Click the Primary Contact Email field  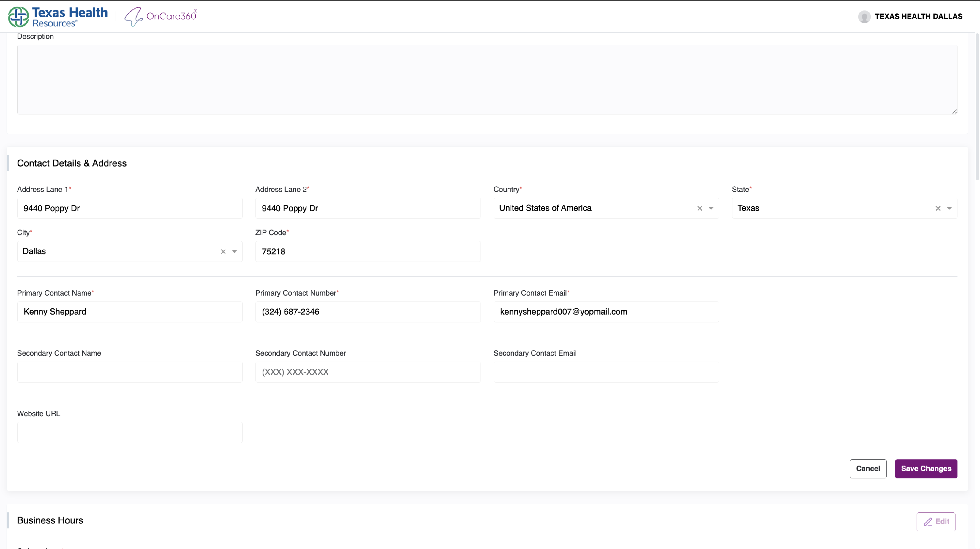(x=606, y=312)
